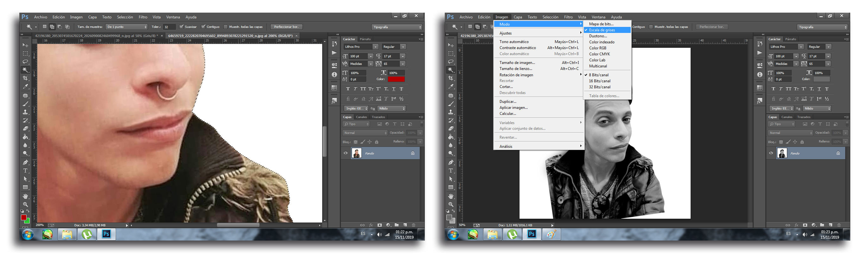Open the Tipografía workspace dropdown in the 200% zoom window
Viewport: 868px width, 257px height.
pos(397,27)
